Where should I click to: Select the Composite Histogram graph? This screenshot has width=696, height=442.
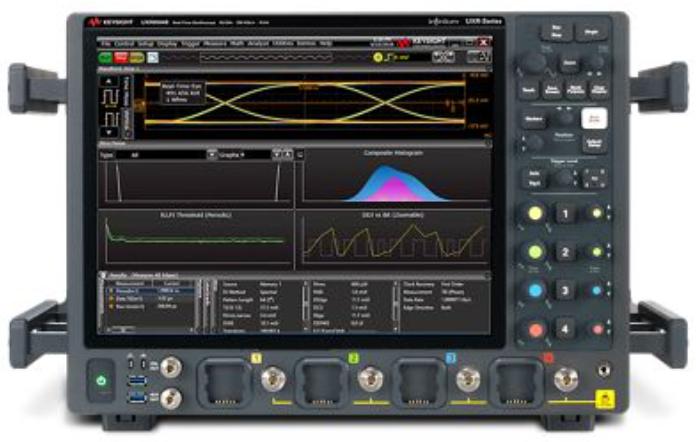[393, 178]
